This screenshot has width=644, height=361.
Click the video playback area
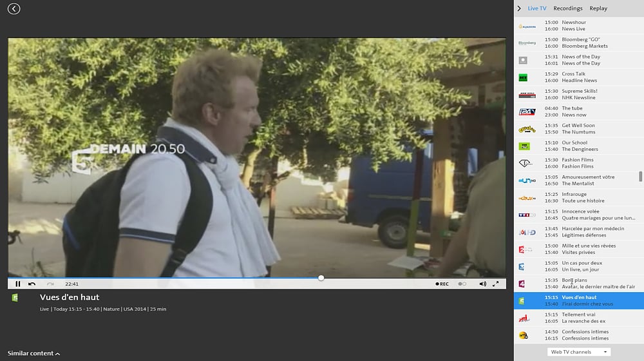(257, 157)
